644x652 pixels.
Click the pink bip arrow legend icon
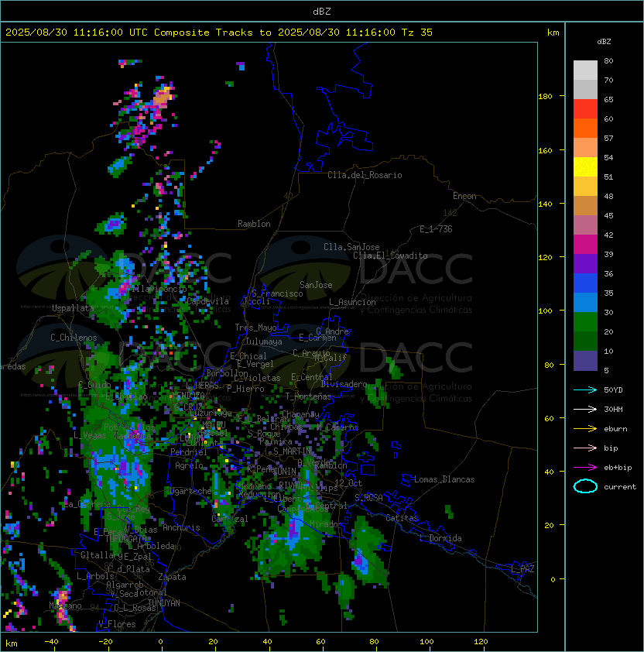click(x=585, y=448)
